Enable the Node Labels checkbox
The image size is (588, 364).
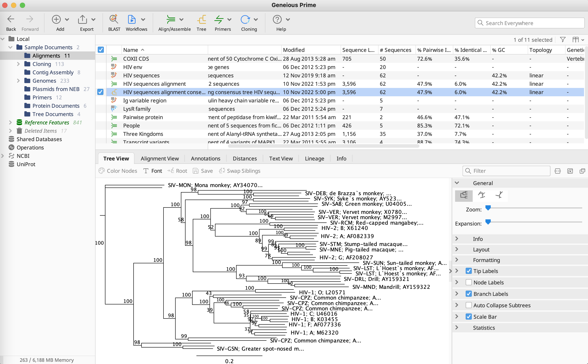[469, 282]
